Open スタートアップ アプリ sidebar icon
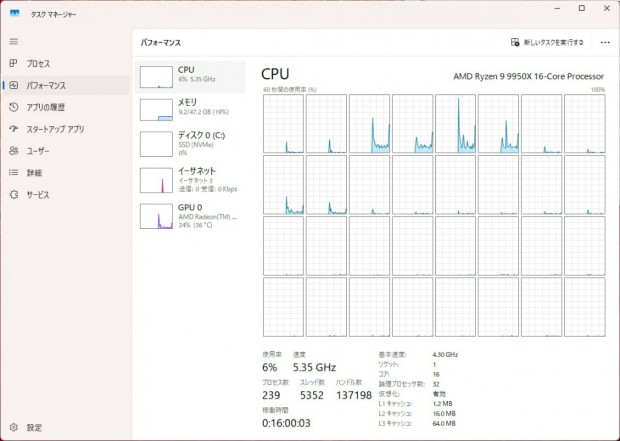Viewport: 620px width, 441px height. 14,129
